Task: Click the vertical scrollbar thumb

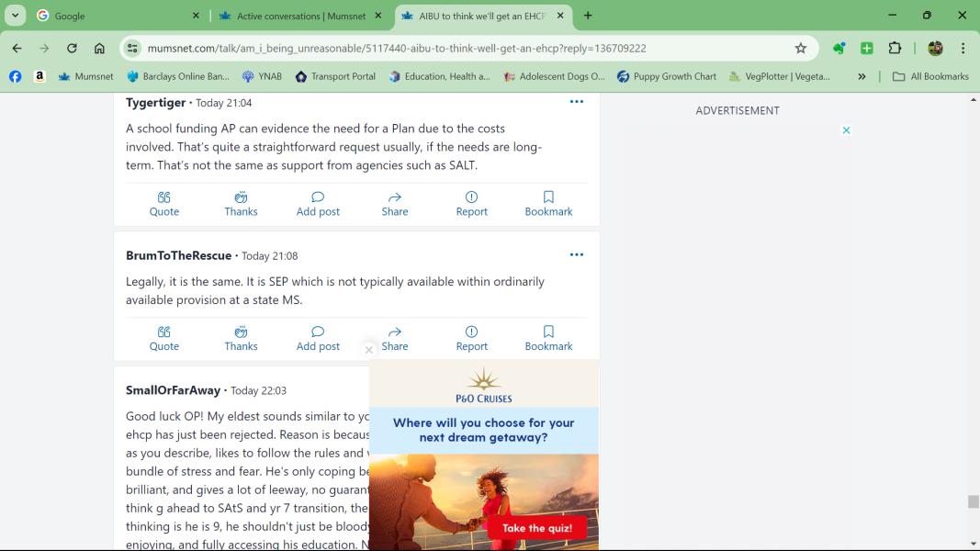Action: point(973,501)
